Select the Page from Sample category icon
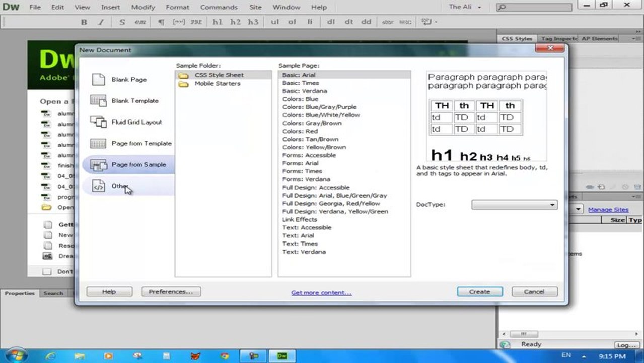The width and height of the screenshot is (644, 363). [98, 164]
